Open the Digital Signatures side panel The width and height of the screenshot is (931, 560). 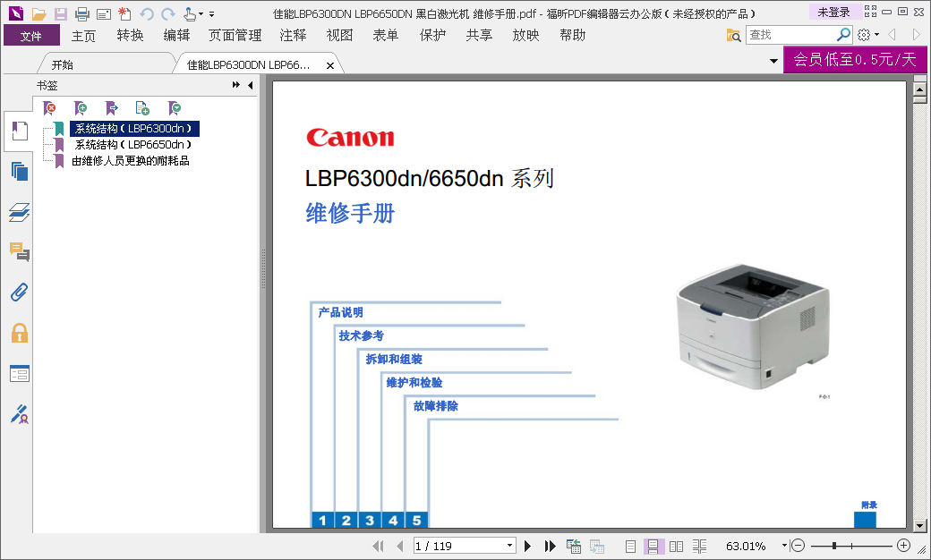pos(19,414)
